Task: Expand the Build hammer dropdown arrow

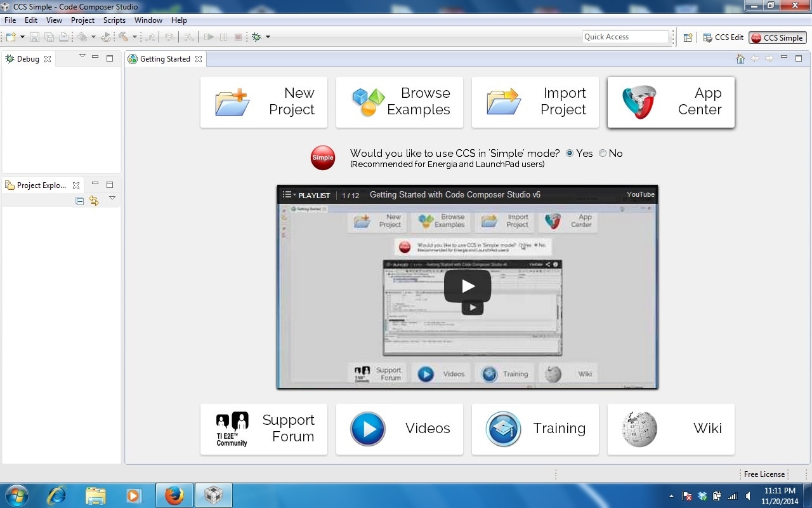Action: (134, 37)
